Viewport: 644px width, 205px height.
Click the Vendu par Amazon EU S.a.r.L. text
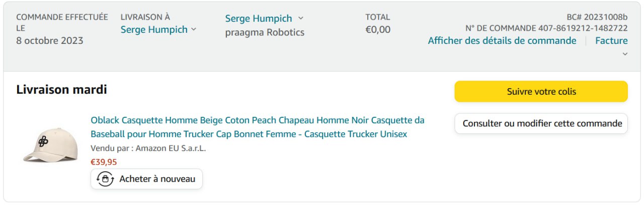pos(148,149)
